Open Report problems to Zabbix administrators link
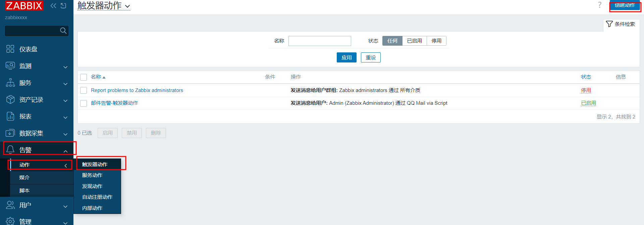 coord(137,90)
